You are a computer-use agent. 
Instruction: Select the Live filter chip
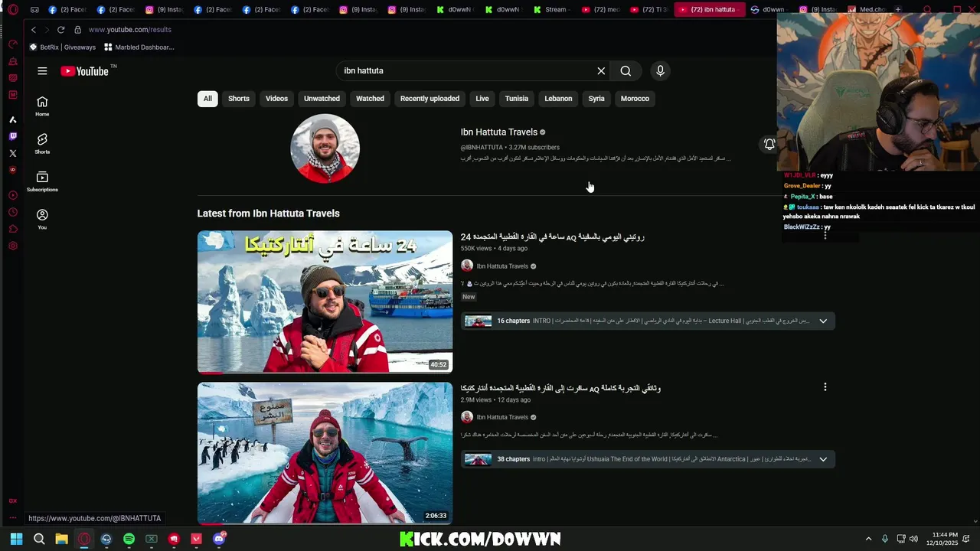pos(482,99)
